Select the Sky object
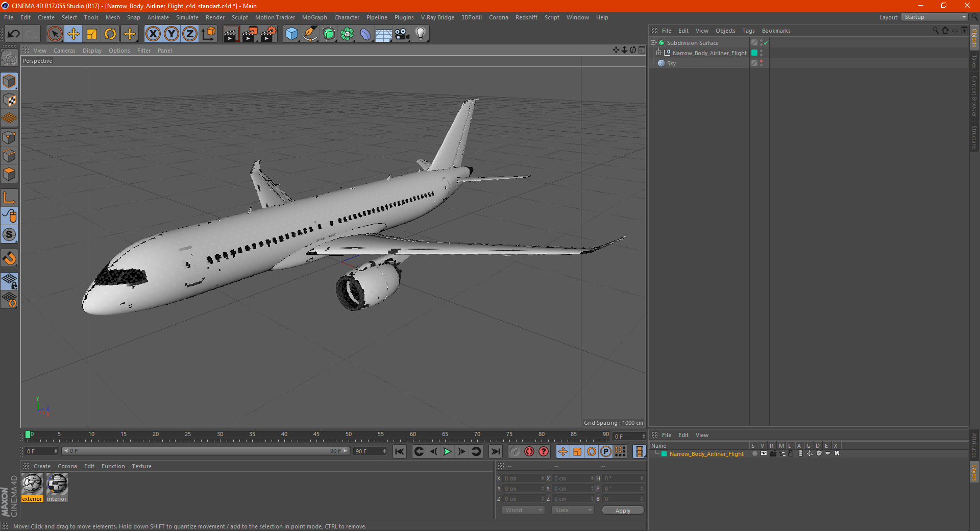 [671, 63]
